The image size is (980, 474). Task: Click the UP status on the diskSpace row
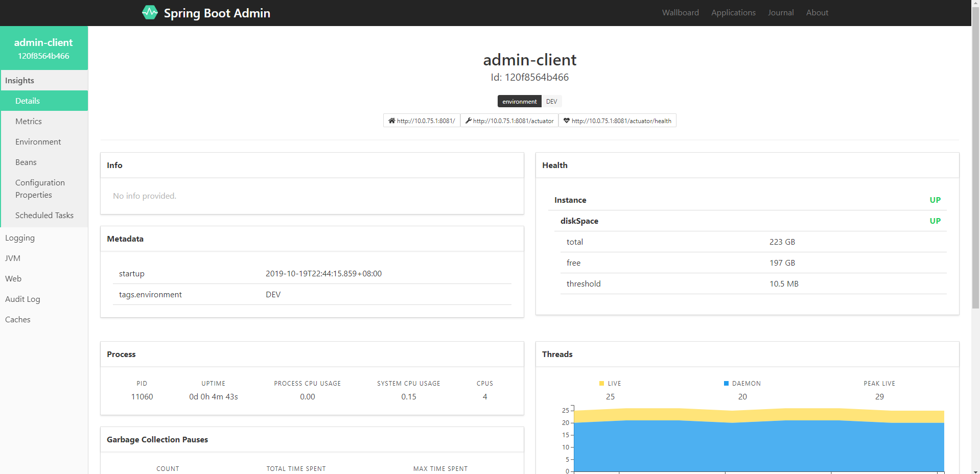[x=935, y=221]
